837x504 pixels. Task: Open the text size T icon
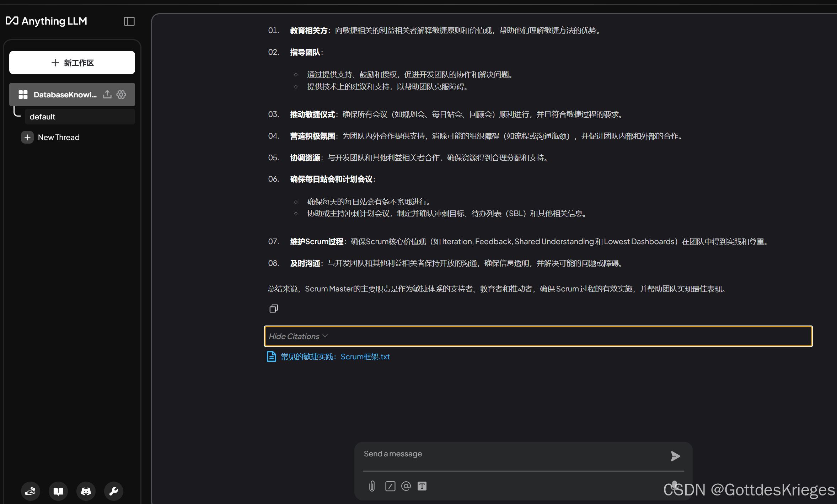pyautogui.click(x=422, y=486)
